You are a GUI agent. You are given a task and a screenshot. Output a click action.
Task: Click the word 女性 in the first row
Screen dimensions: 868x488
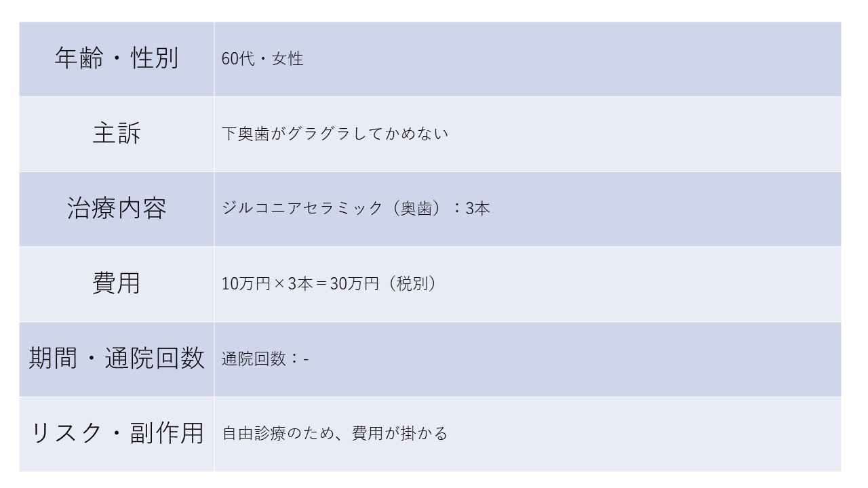tap(288, 59)
